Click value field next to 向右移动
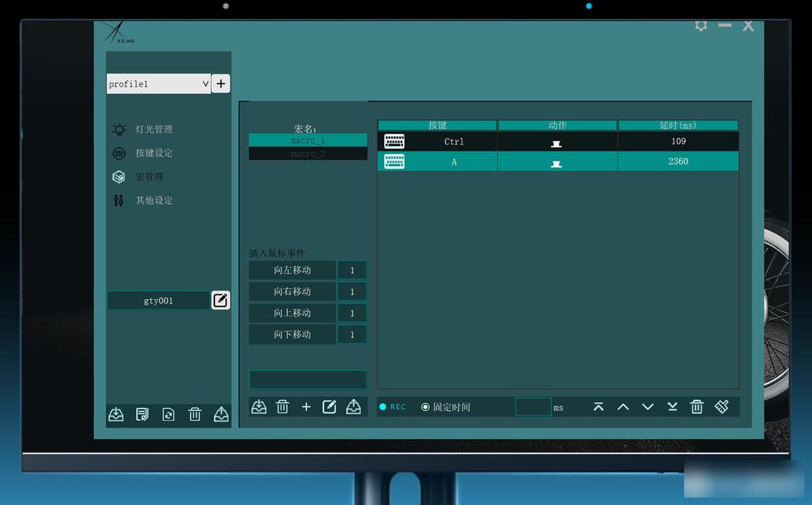Screen dimensions: 812x505 tap(352, 292)
